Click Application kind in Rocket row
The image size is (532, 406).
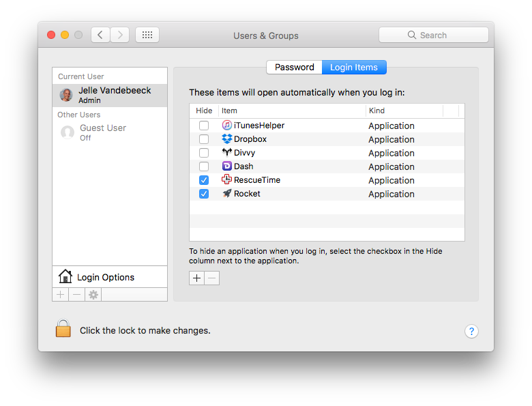pos(391,194)
